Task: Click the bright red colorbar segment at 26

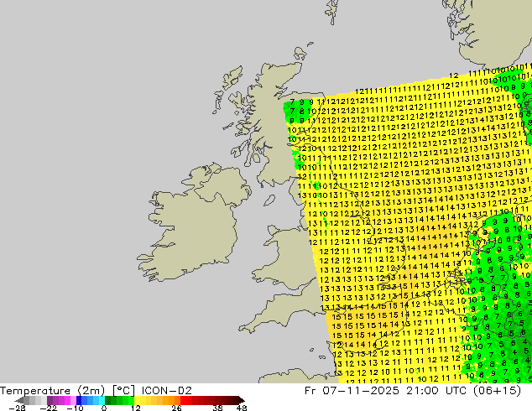Action: point(183,400)
